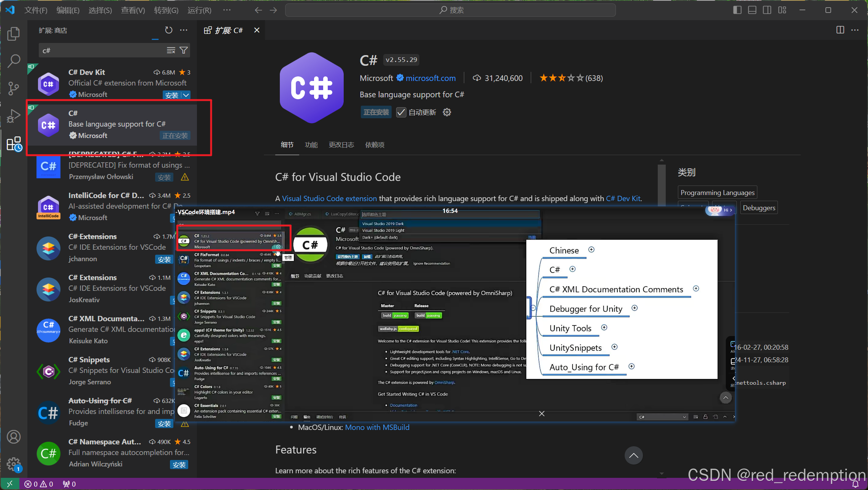This screenshot has width=868, height=490.
Task: Toggle bottom panel layout icon
Action: (x=752, y=10)
